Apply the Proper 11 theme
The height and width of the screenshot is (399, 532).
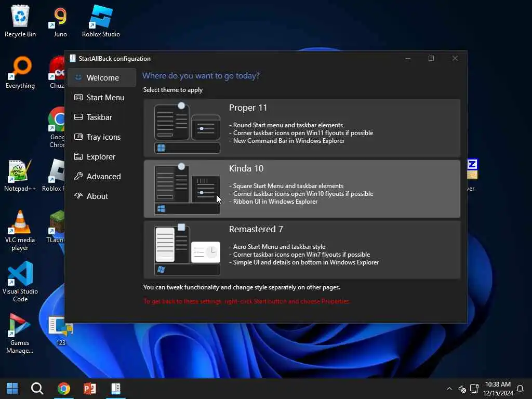(x=302, y=128)
